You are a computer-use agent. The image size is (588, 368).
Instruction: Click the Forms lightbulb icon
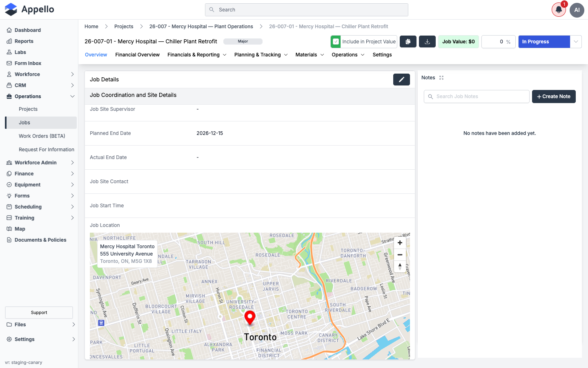9,195
